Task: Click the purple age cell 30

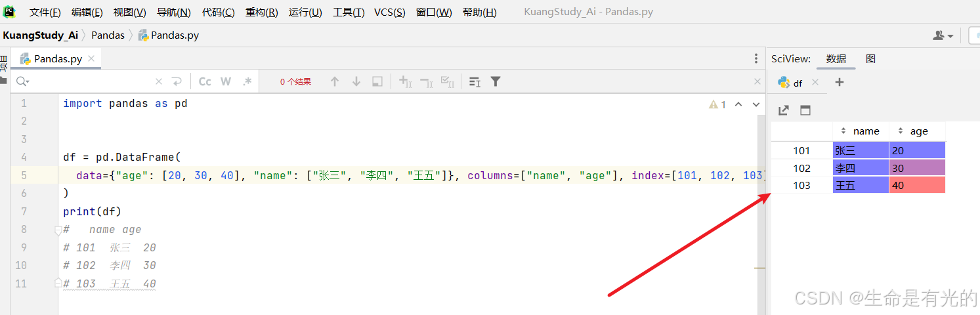Action: (917, 168)
